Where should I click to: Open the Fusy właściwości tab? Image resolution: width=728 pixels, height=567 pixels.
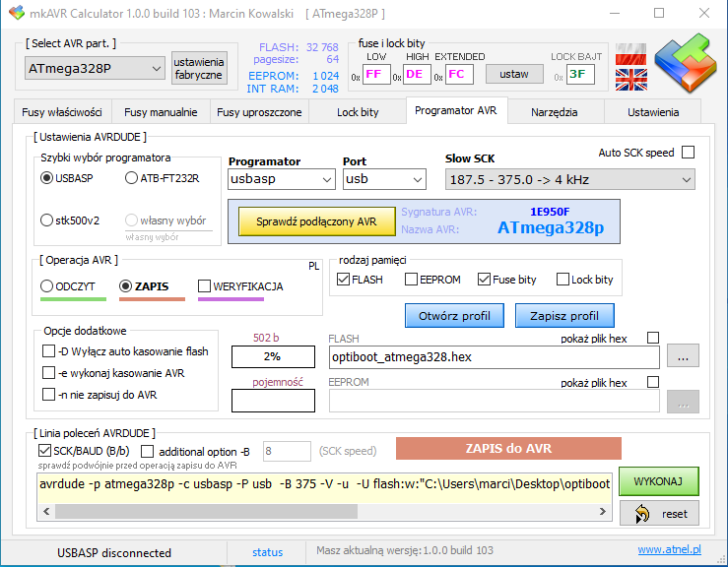62,112
